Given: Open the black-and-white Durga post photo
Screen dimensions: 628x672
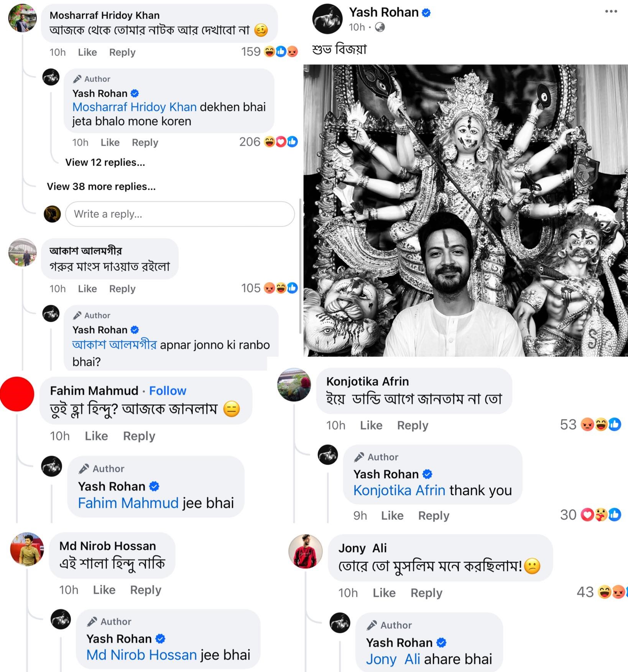Looking at the screenshot, I should [465, 210].
